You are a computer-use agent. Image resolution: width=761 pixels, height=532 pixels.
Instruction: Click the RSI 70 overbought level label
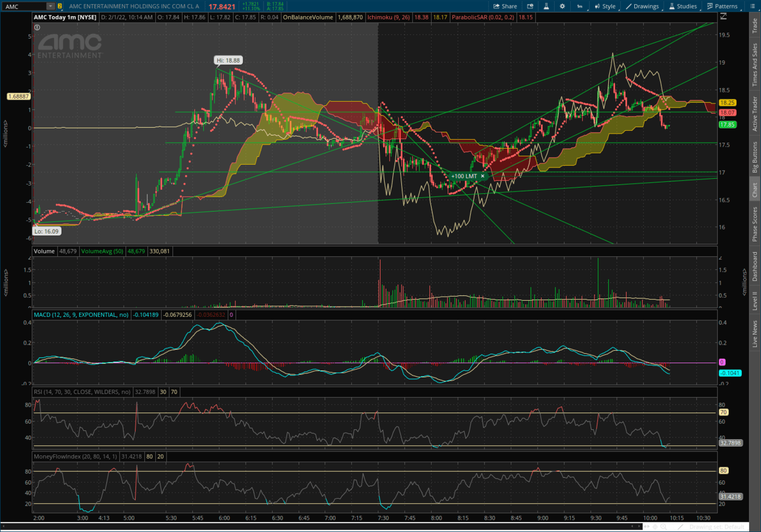(724, 413)
